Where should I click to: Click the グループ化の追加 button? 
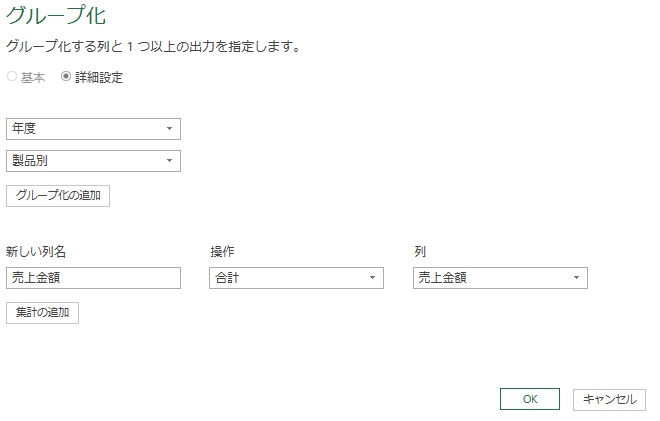tap(58, 195)
